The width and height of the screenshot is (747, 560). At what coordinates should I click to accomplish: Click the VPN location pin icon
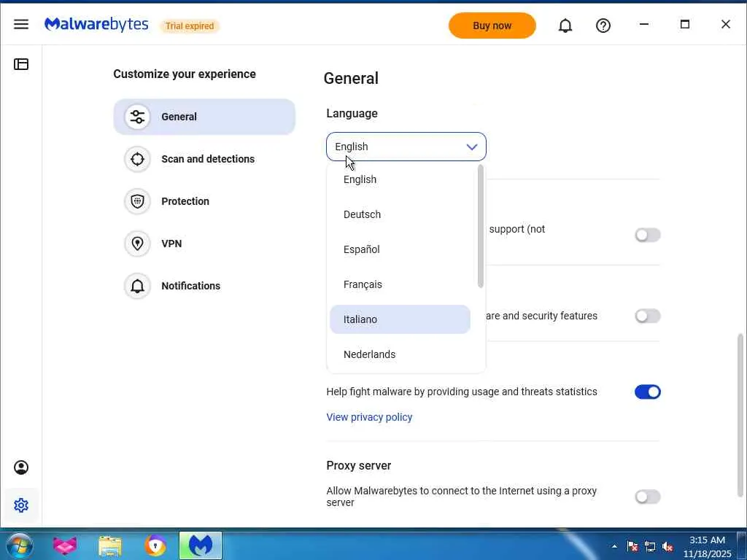point(137,244)
